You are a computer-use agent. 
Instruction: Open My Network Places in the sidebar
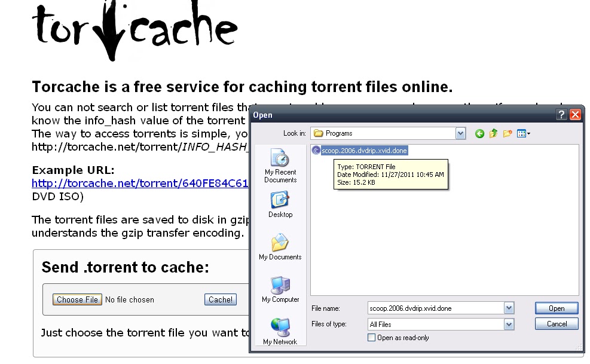[279, 327]
